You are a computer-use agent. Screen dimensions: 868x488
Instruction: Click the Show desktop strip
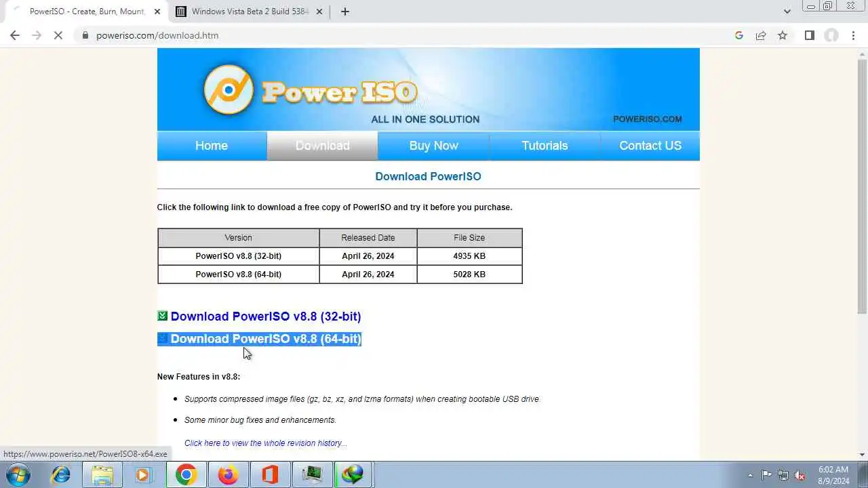[x=863, y=475]
